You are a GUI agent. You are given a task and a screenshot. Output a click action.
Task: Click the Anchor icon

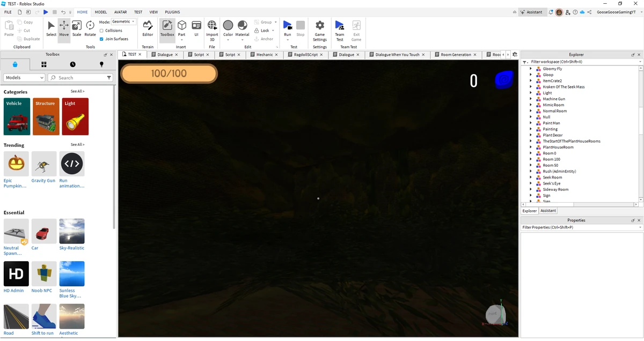tap(257, 38)
